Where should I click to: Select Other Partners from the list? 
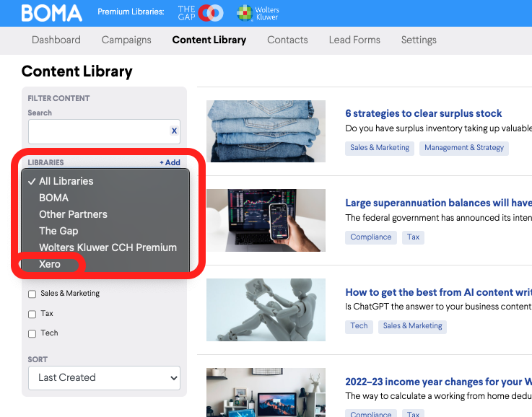tap(105, 214)
